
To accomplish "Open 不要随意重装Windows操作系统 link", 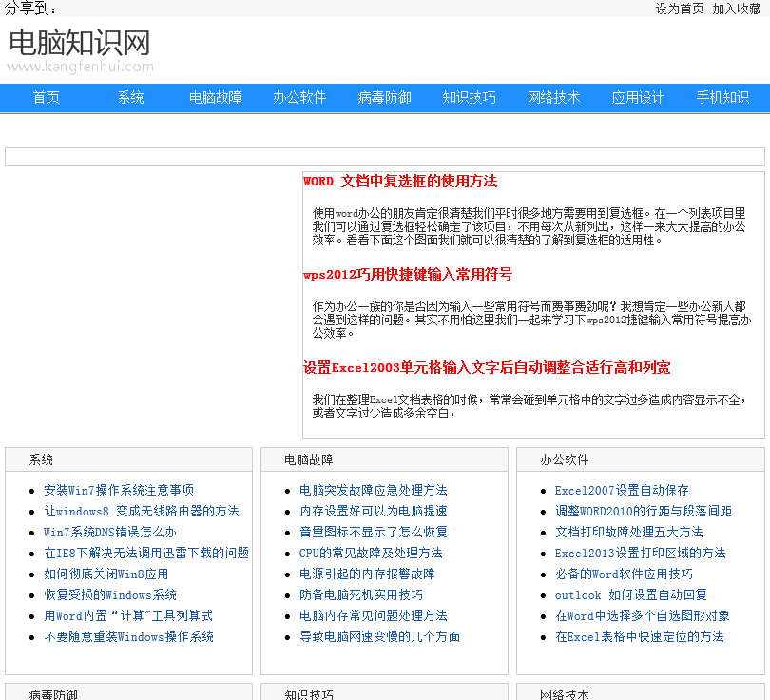I will pos(128,636).
